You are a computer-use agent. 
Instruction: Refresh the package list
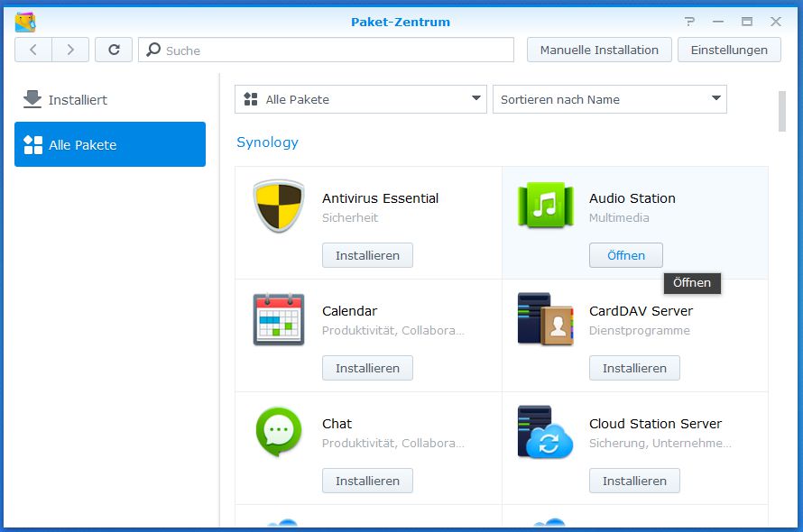(x=114, y=50)
